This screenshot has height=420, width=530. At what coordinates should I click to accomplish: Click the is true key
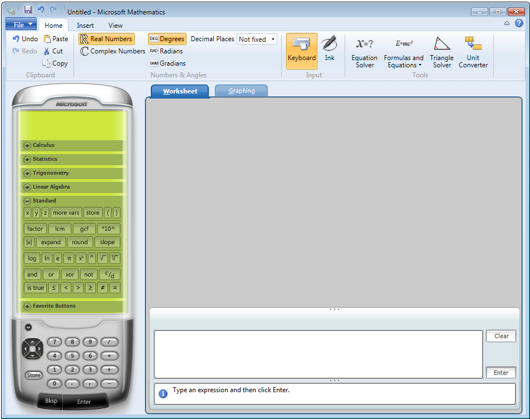(36, 288)
